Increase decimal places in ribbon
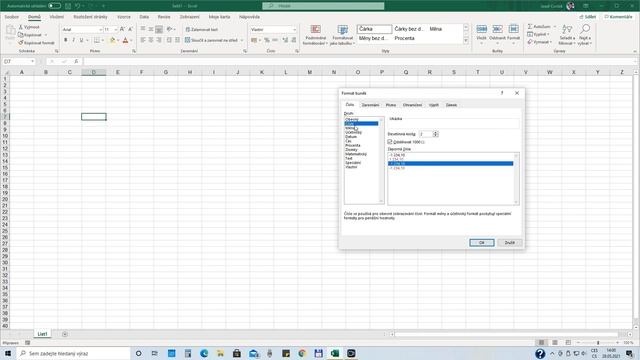 [285, 40]
